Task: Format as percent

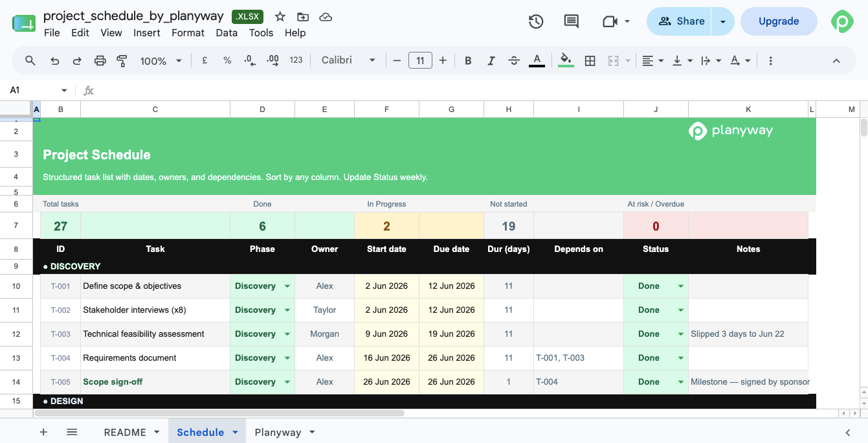Action: tap(227, 60)
